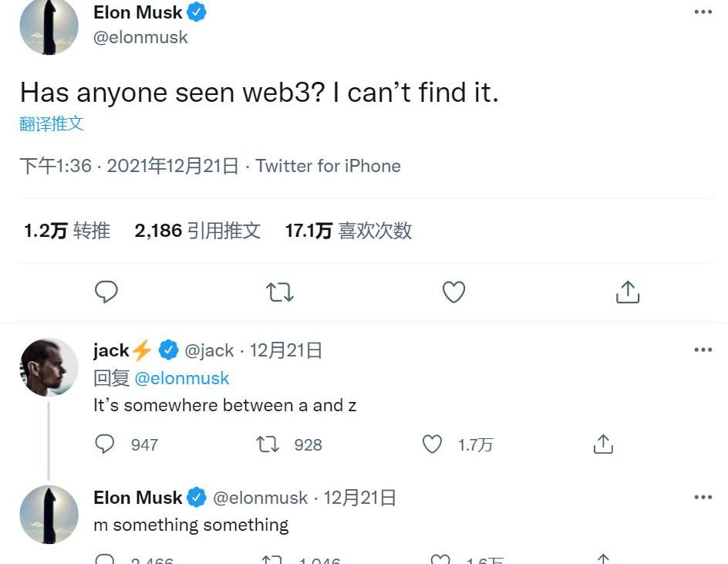Open more options menu on jack's reply
This screenshot has height=564, width=728.
[x=703, y=350]
